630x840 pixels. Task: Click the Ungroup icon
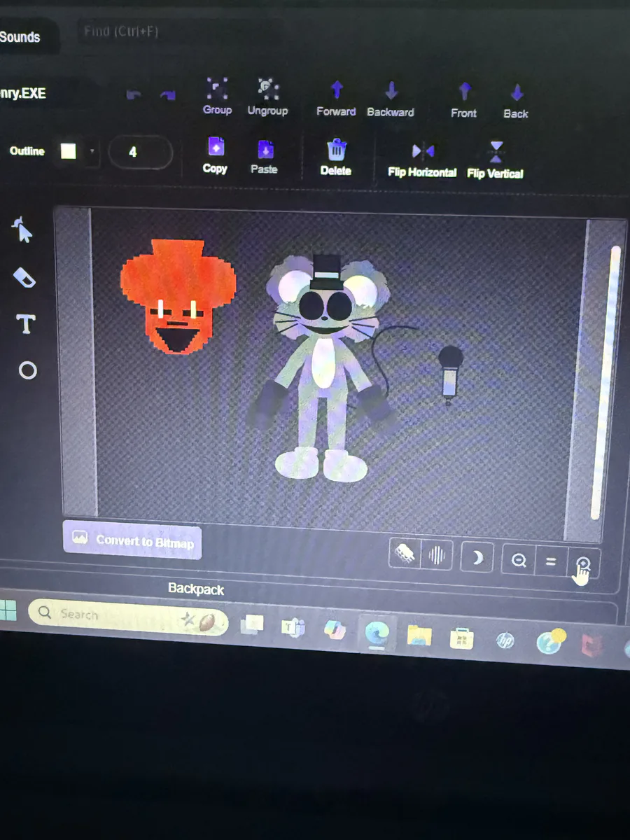267,97
